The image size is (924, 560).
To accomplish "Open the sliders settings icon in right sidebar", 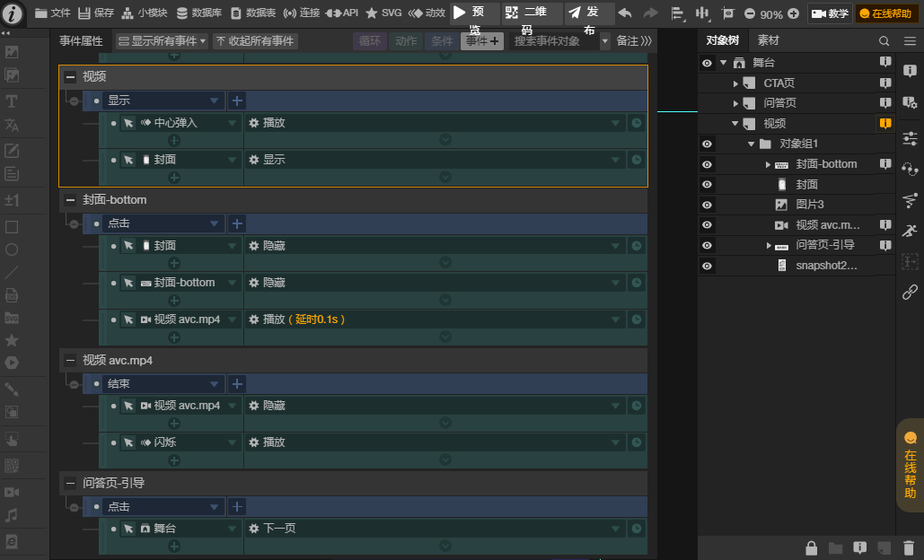I will coord(910,139).
